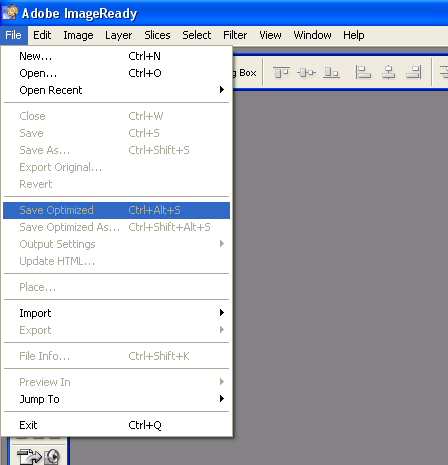
Task: Open the Window menu
Action: 312,35
